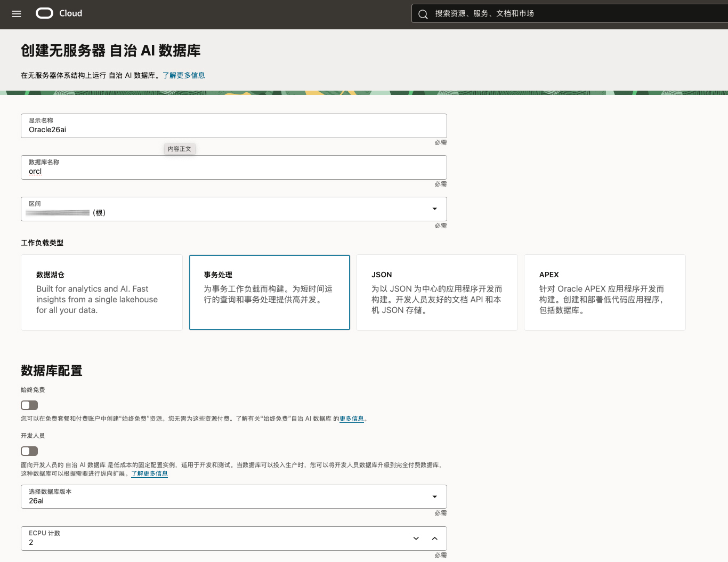Increase the ECPU 计数 value
This screenshot has width=728, height=562.
point(435,539)
